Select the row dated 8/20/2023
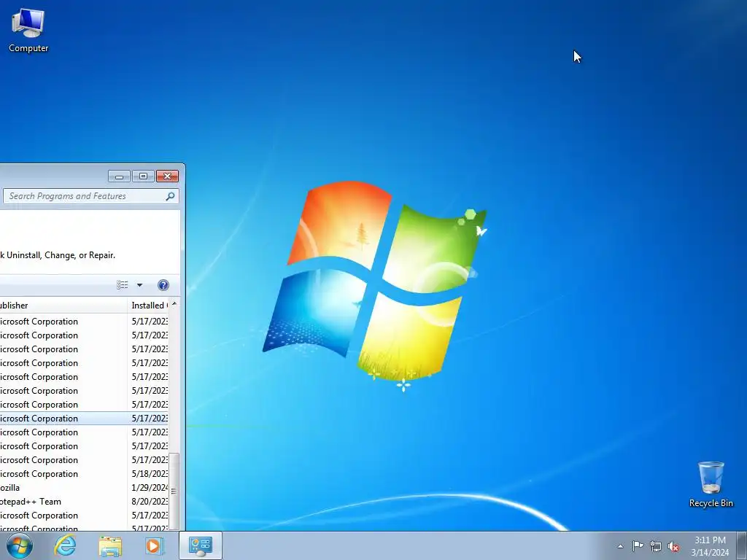Screen dimensions: 747x560 [x=84, y=502]
